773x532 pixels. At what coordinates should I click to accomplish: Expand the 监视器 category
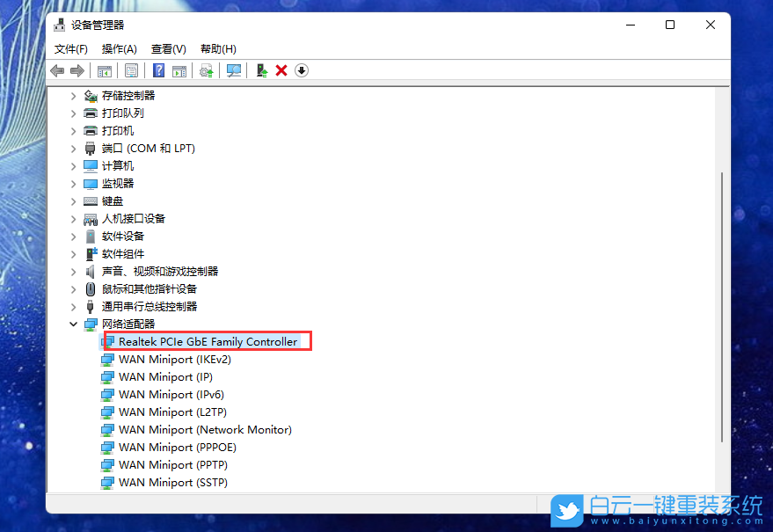74,183
